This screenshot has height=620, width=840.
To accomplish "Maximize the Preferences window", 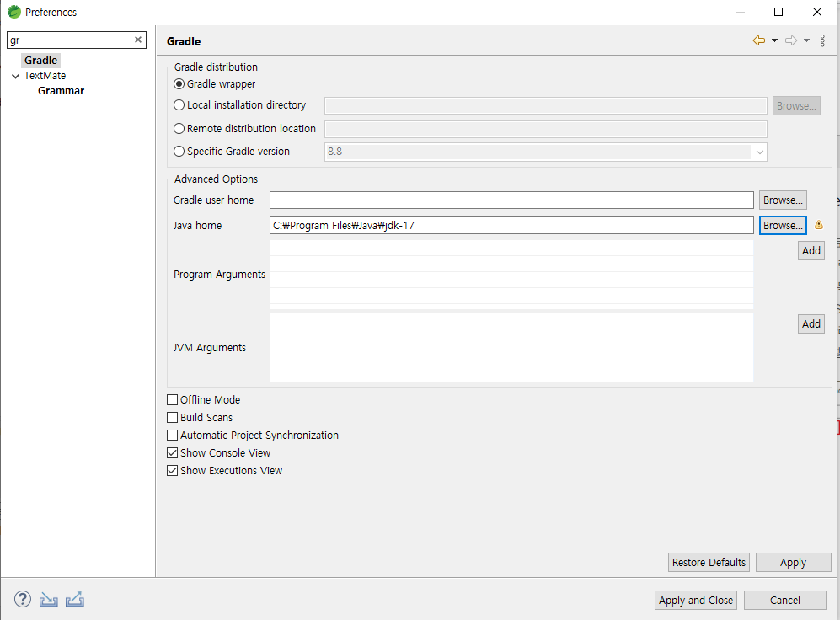I will [x=778, y=12].
